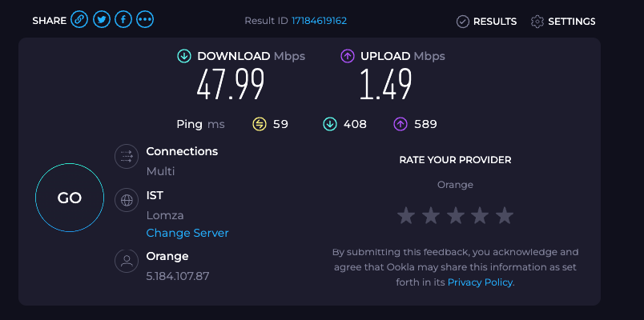Open more share options ellipsis icon
Image resolution: width=644 pixels, height=320 pixels.
click(x=145, y=19)
